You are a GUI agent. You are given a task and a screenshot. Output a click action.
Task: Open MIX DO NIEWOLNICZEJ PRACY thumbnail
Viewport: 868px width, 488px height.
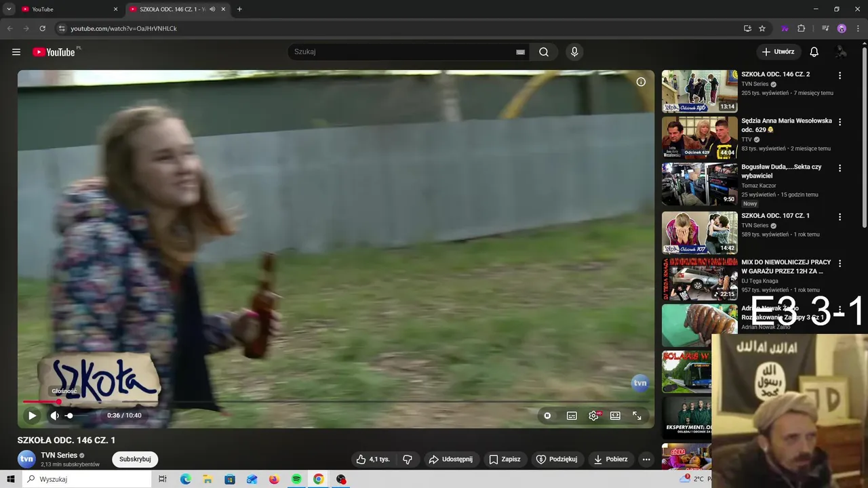699,279
